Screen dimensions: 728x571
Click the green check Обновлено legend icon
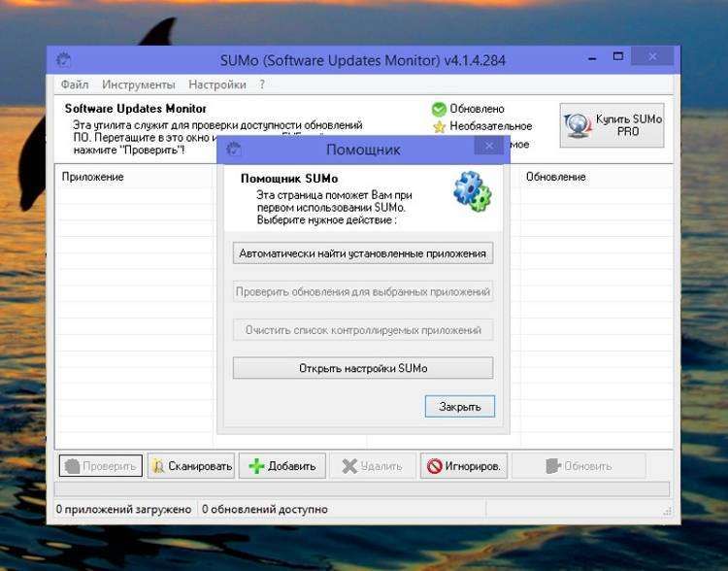[439, 109]
